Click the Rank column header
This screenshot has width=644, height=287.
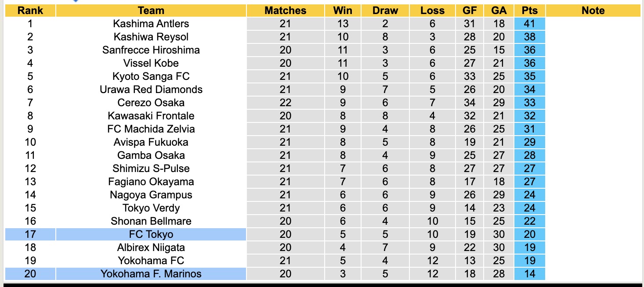[30, 11]
